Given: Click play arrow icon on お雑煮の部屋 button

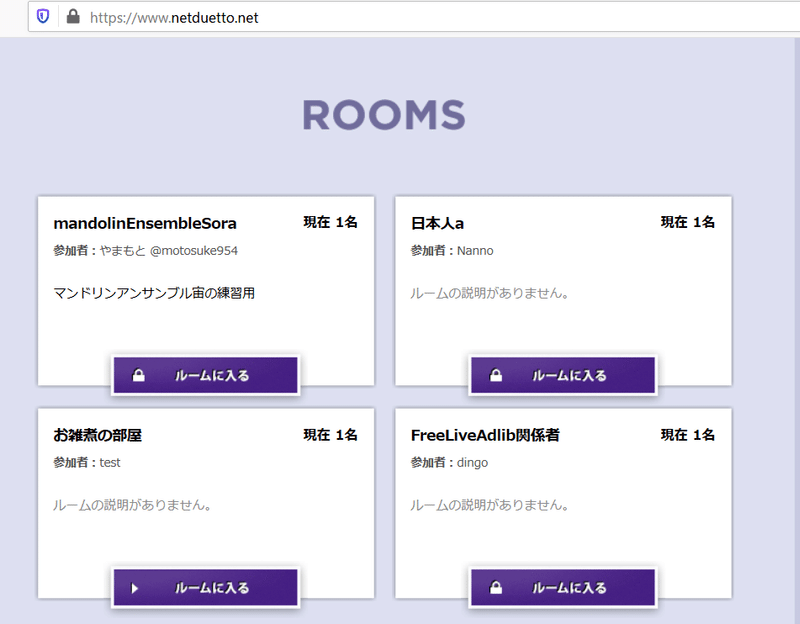Looking at the screenshot, I should point(135,588).
